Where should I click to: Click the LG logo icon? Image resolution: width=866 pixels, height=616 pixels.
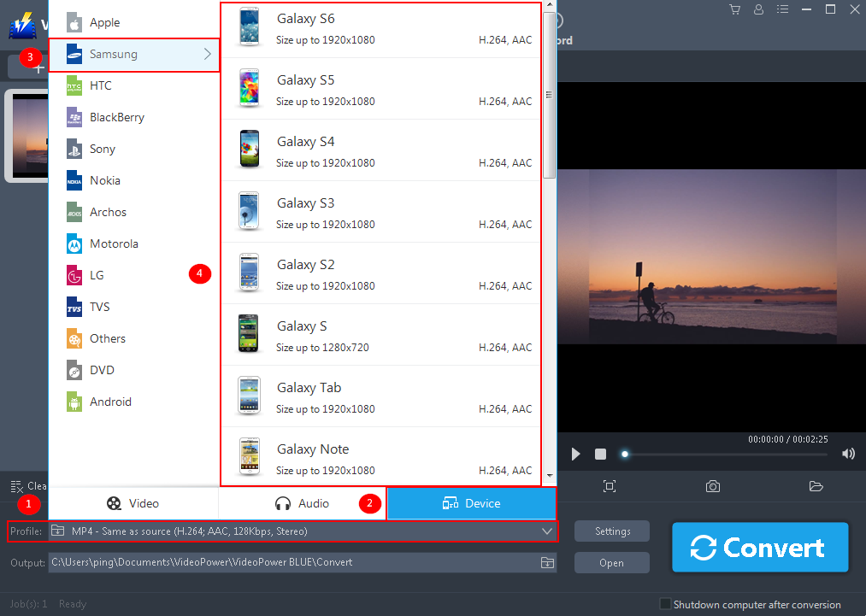pos(74,275)
